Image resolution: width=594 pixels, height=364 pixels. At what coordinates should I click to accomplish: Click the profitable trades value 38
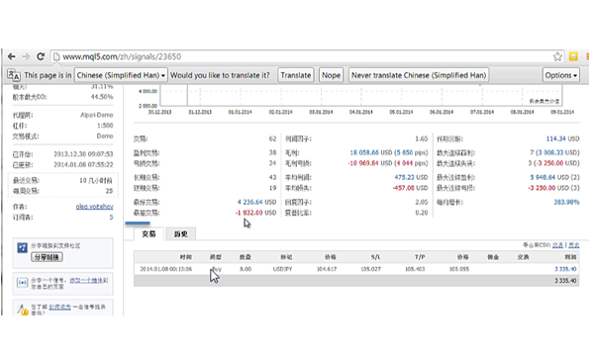pos(273,152)
